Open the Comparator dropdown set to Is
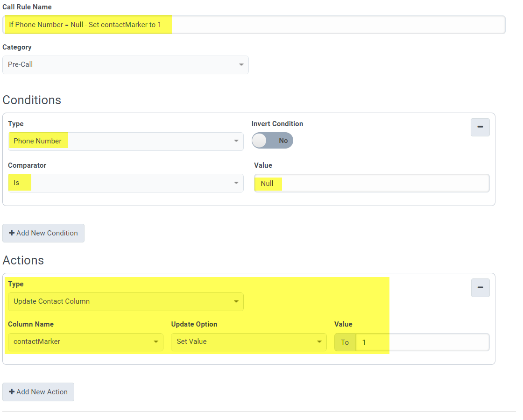Viewport: 523px width, 420px height. pos(126,183)
